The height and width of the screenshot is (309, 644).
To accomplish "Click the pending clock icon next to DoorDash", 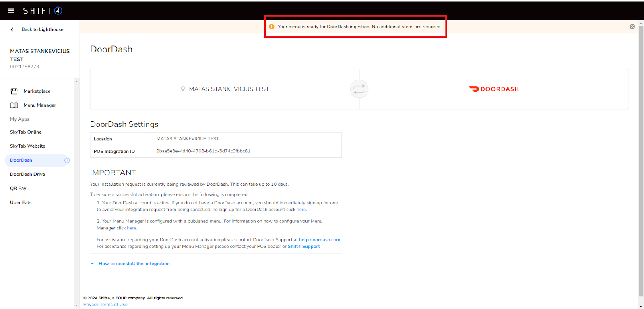I will [67, 160].
